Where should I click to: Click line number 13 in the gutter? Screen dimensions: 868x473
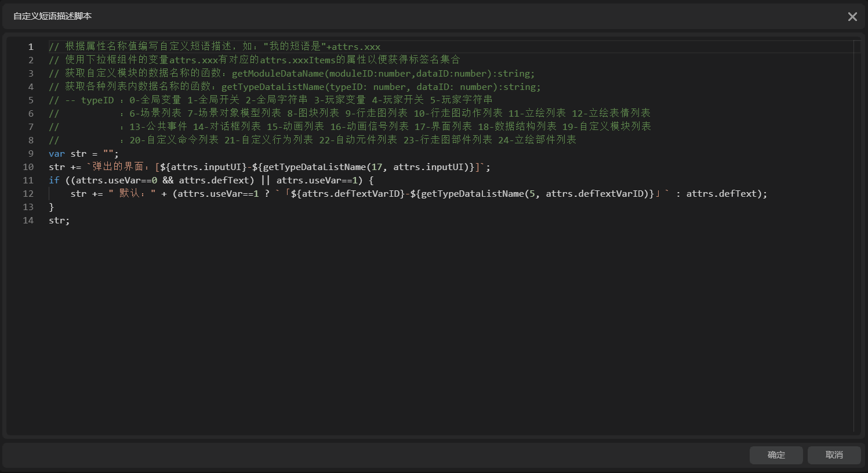[x=28, y=207]
